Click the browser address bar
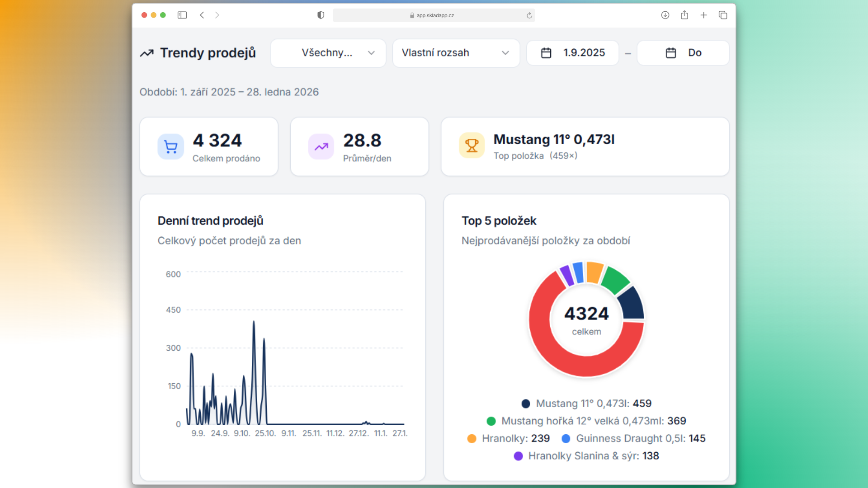The image size is (868, 488). click(x=433, y=15)
